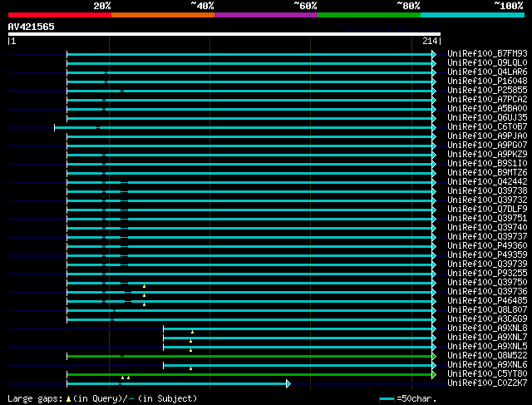This screenshot has width=532, height=405.
Task: Select the UniRef100_Q42442 label
Action: coord(487,182)
